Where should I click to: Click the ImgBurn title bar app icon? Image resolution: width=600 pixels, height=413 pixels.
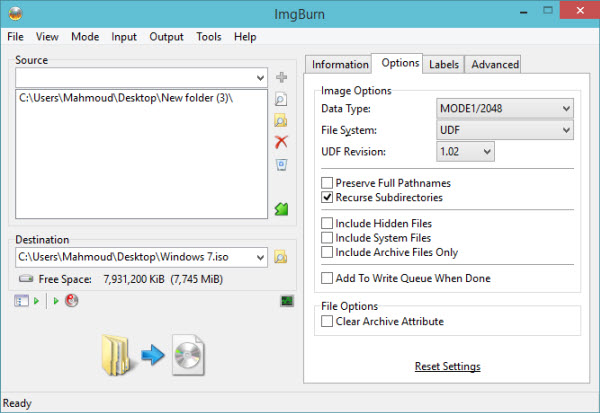(16, 14)
